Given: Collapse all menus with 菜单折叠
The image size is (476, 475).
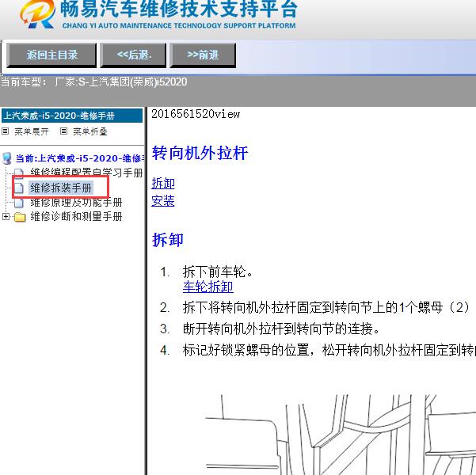Looking at the screenshot, I should pos(90,131).
